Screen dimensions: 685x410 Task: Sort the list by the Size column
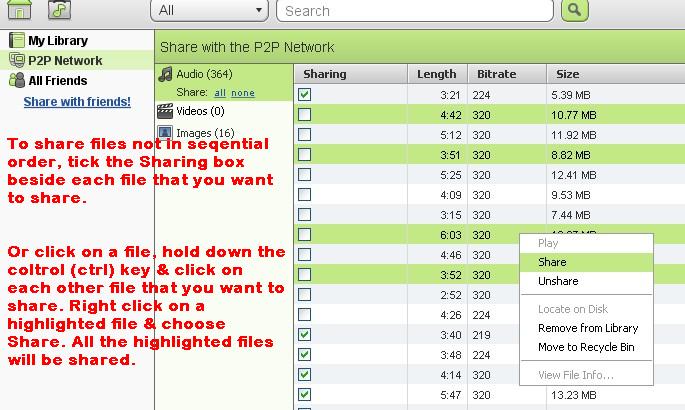tap(567, 74)
